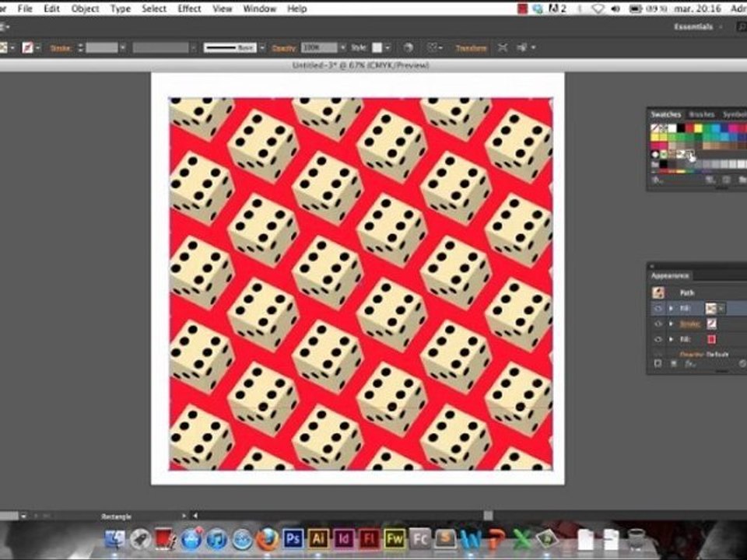Select the white swatch in Swatches
747x560 pixels.
[672, 128]
